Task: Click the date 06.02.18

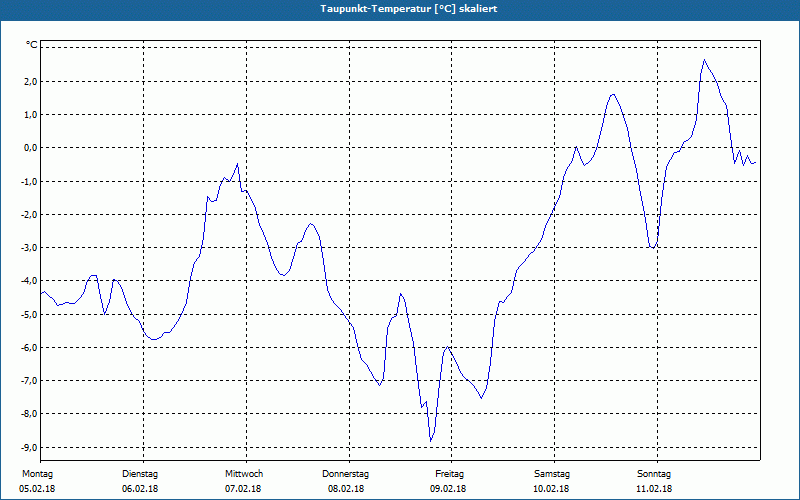Action: click(x=140, y=489)
